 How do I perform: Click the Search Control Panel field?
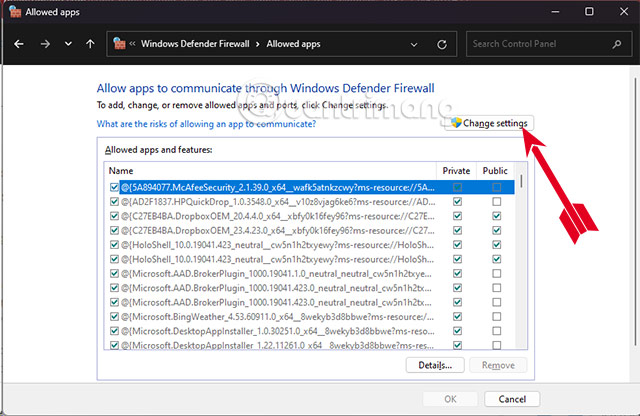click(x=549, y=44)
